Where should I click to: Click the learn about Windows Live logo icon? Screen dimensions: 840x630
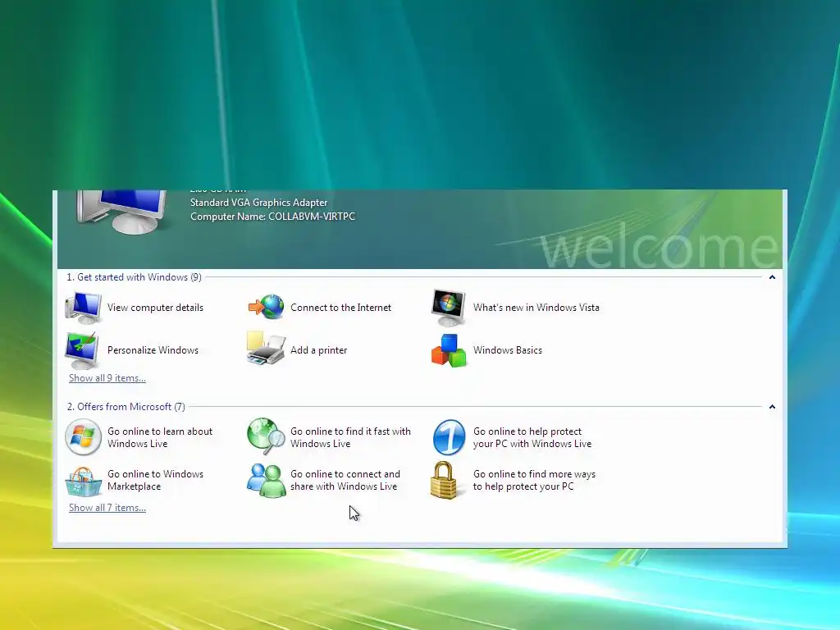tap(83, 437)
